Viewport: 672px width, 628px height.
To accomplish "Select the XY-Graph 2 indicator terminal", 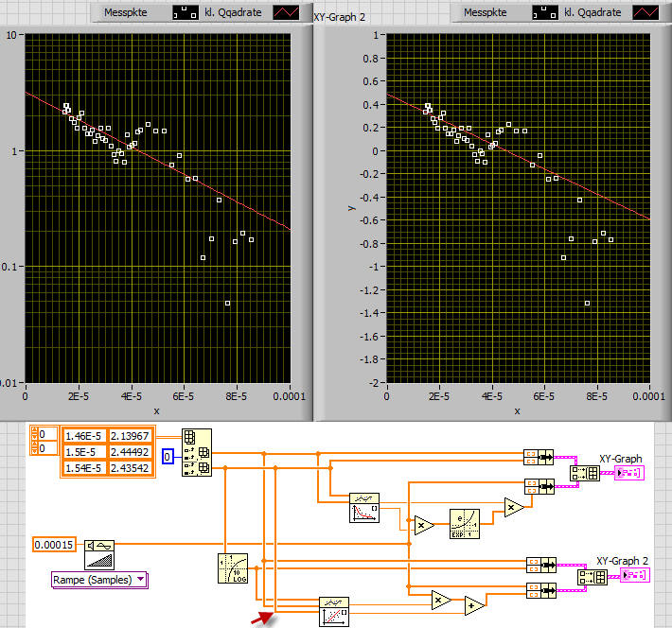I will [x=635, y=575].
